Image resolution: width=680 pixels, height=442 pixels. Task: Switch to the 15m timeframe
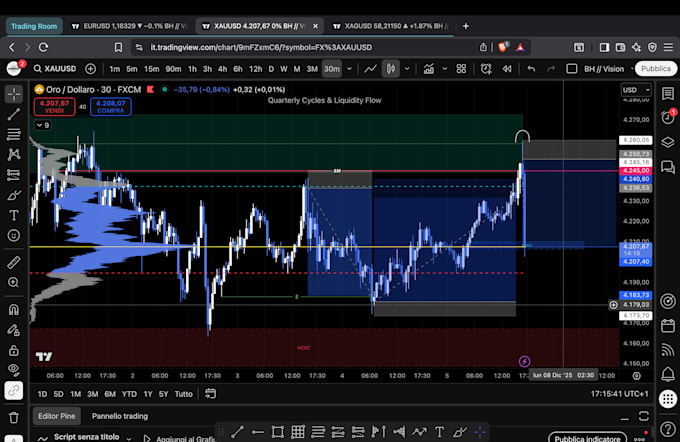tap(151, 69)
